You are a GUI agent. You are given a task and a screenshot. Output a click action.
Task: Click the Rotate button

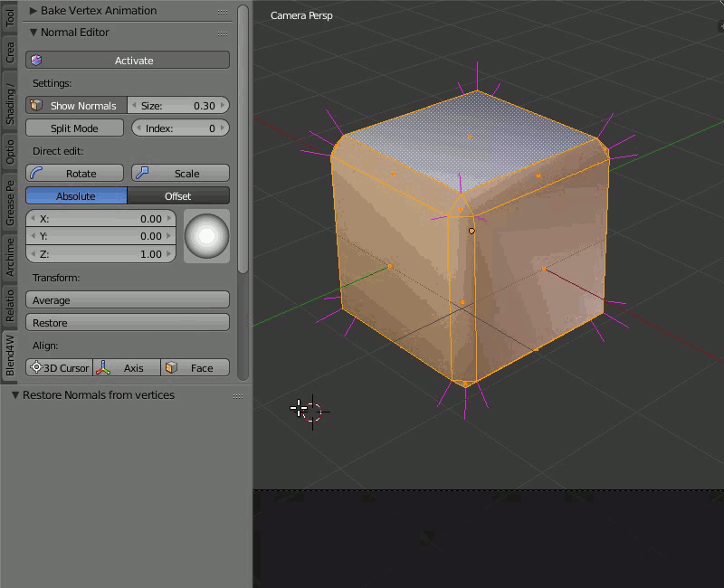pos(74,173)
